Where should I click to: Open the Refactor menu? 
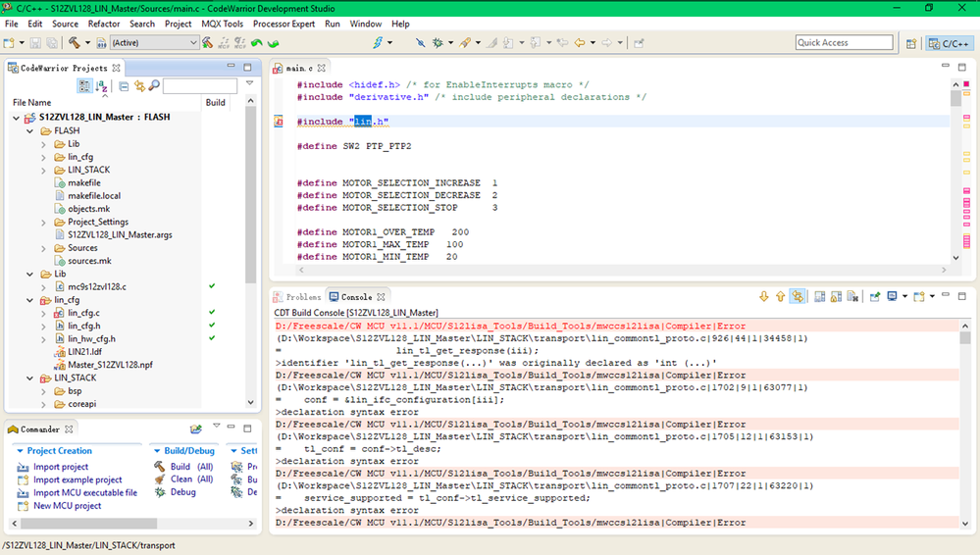click(x=104, y=24)
